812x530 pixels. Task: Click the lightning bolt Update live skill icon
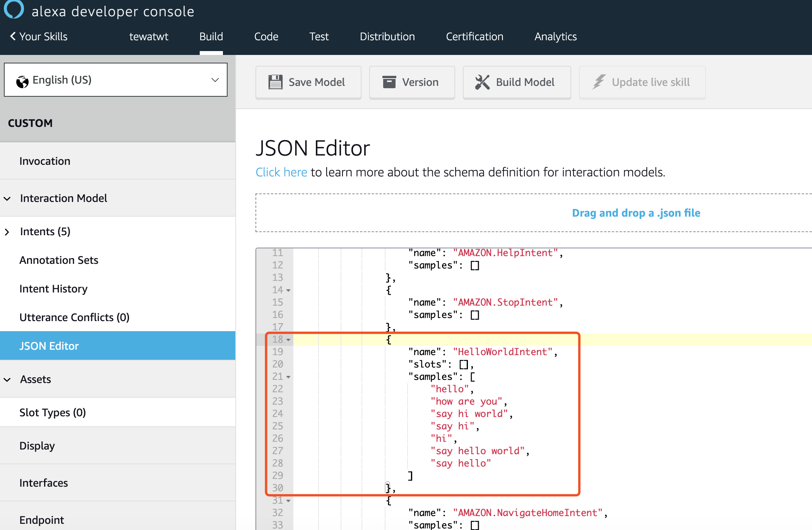pyautogui.click(x=599, y=82)
